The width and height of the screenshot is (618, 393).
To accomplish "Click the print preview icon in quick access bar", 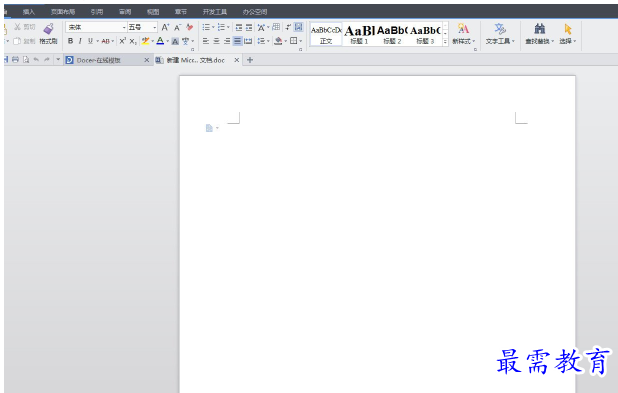I will click(x=26, y=60).
